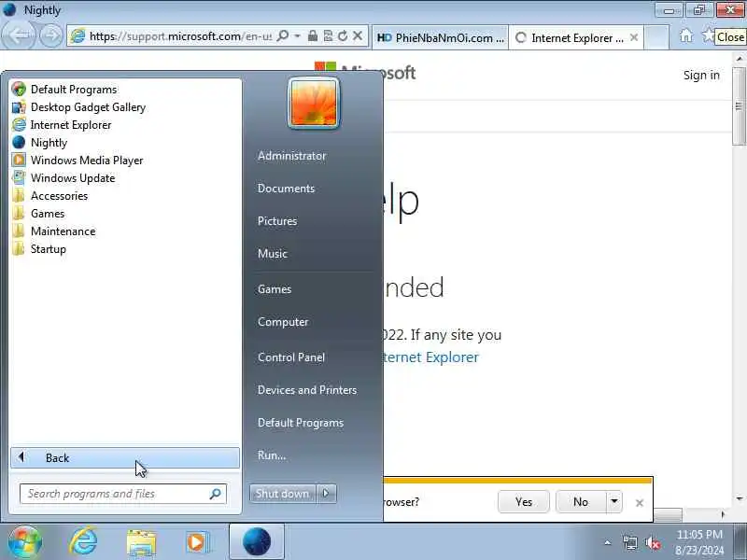Screen dimensions: 747x560
Task: Click the horizontal scrollbar right arrow
Action: pyautogui.click(x=723, y=514)
